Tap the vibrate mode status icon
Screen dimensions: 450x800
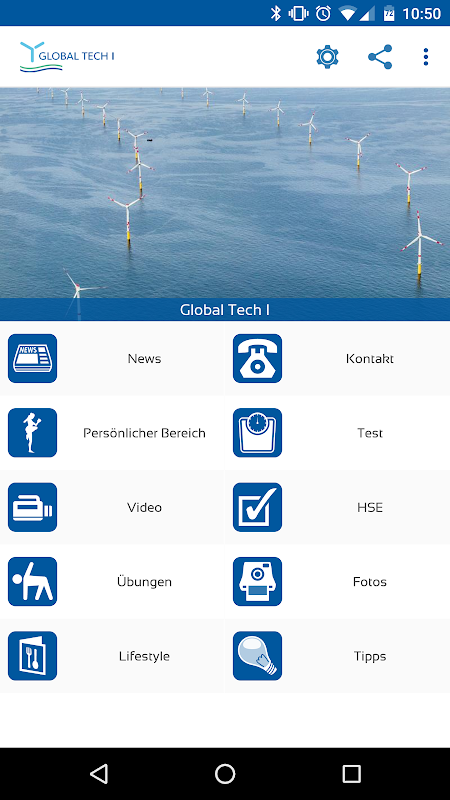click(298, 13)
